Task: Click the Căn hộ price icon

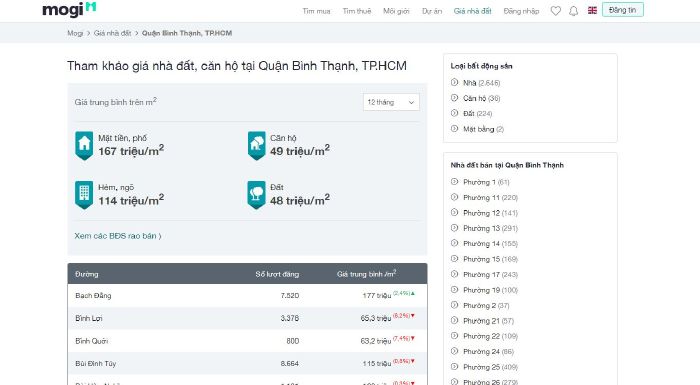Action: coord(256,145)
